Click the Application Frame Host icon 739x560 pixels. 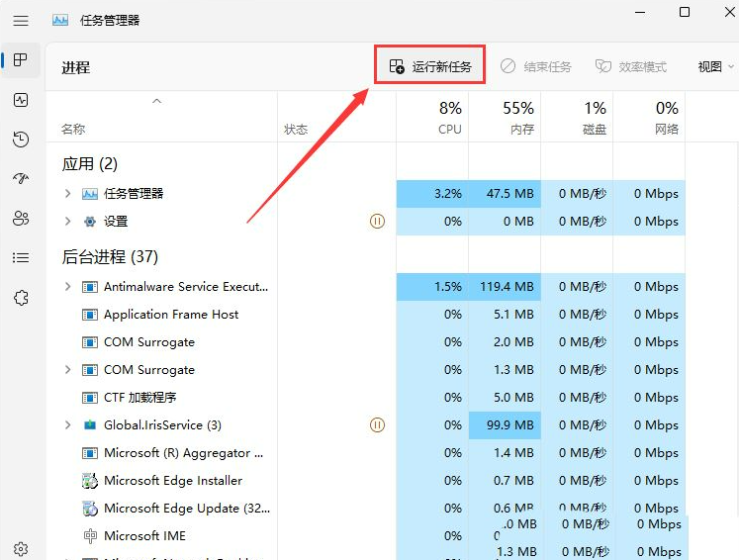click(90, 315)
